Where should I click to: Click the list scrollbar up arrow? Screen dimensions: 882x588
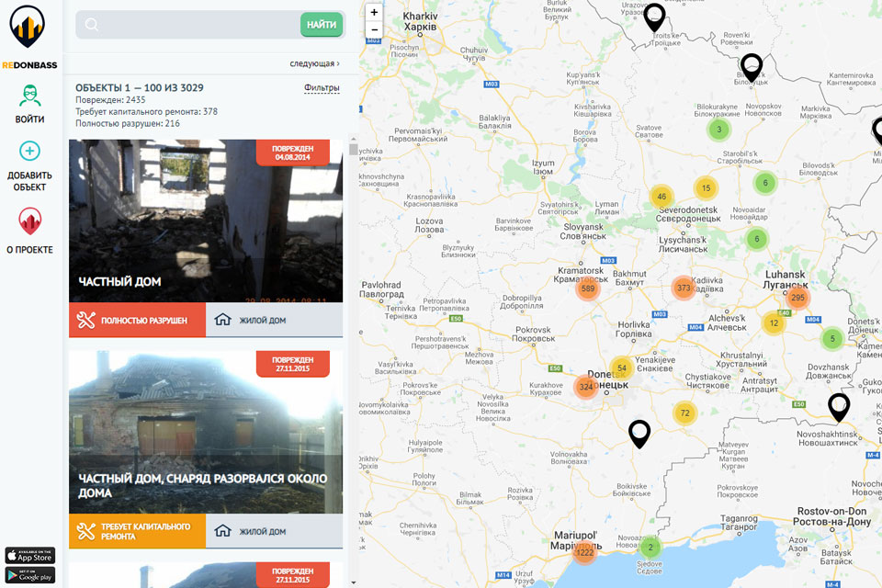(x=353, y=139)
